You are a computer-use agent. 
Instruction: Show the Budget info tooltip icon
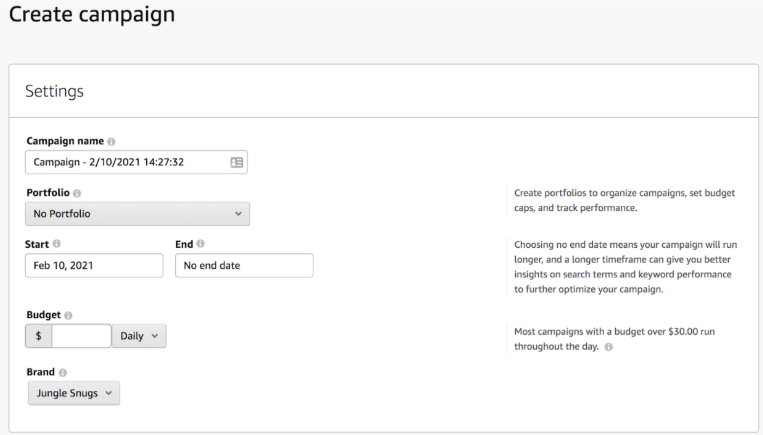pyautogui.click(x=66, y=315)
